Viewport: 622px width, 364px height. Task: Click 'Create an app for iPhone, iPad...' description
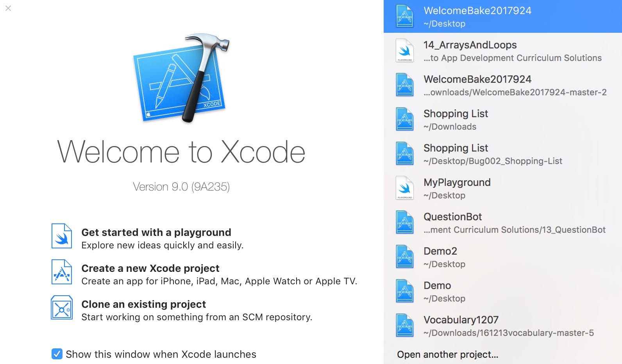pos(219,281)
